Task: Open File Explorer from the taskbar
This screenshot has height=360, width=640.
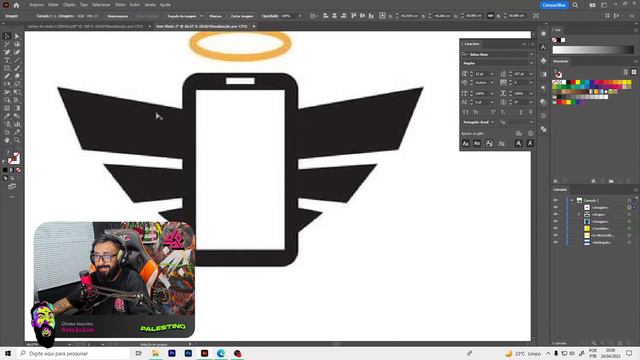Action: click(156, 353)
